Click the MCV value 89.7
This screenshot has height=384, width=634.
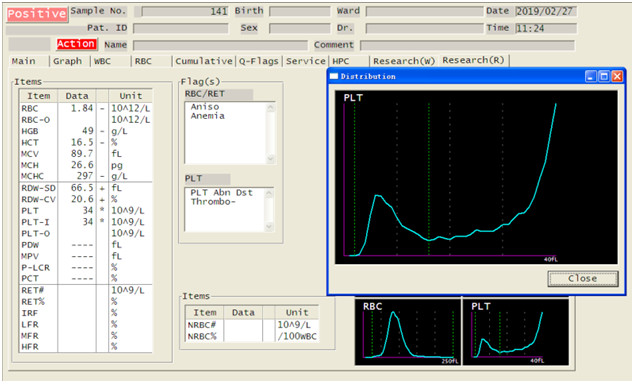point(82,154)
